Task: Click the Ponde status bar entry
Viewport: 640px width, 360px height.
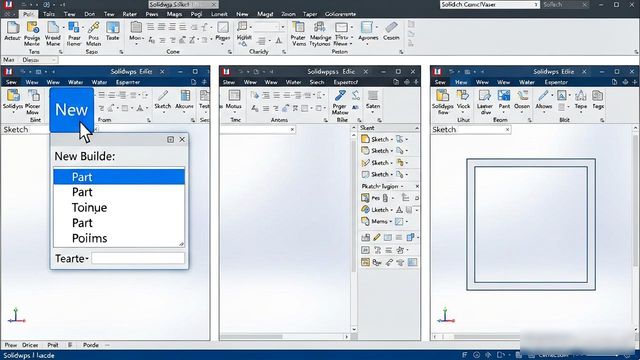Action: click(x=91, y=345)
